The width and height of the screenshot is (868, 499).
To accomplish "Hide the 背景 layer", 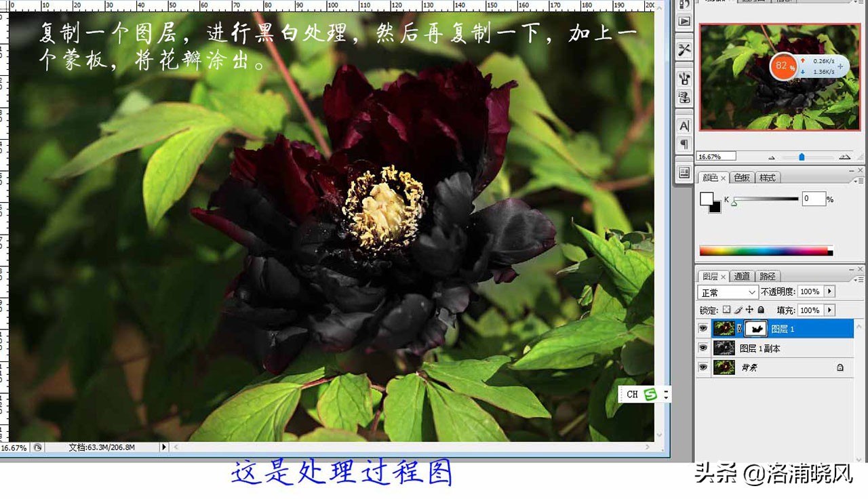I will pos(703,367).
